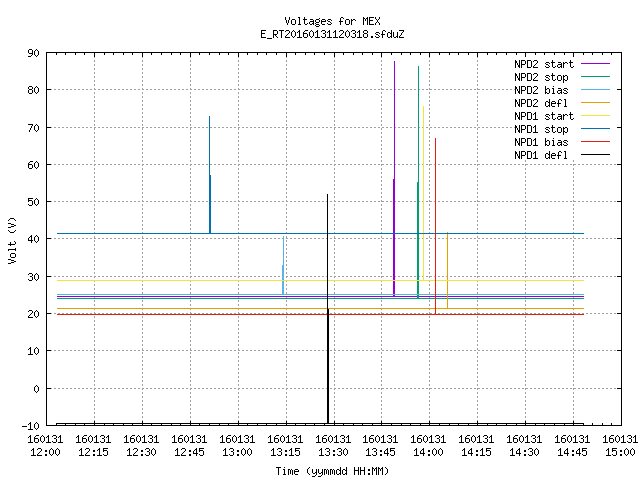This screenshot has height=480, width=640.
Task: Click the 'Time (yymmdd HH:MM)' x-axis label
Action: point(332,471)
